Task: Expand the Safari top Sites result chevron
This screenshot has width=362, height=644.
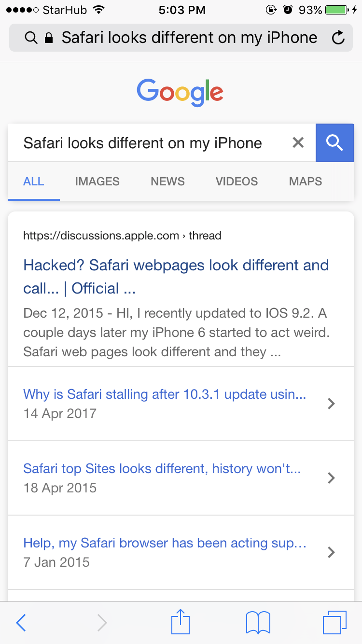Action: (x=331, y=478)
